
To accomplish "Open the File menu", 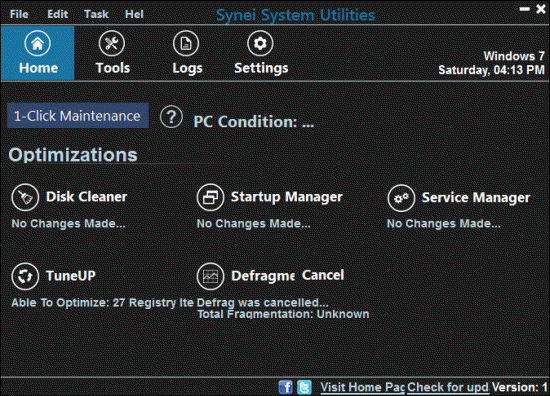I will coord(19,14).
